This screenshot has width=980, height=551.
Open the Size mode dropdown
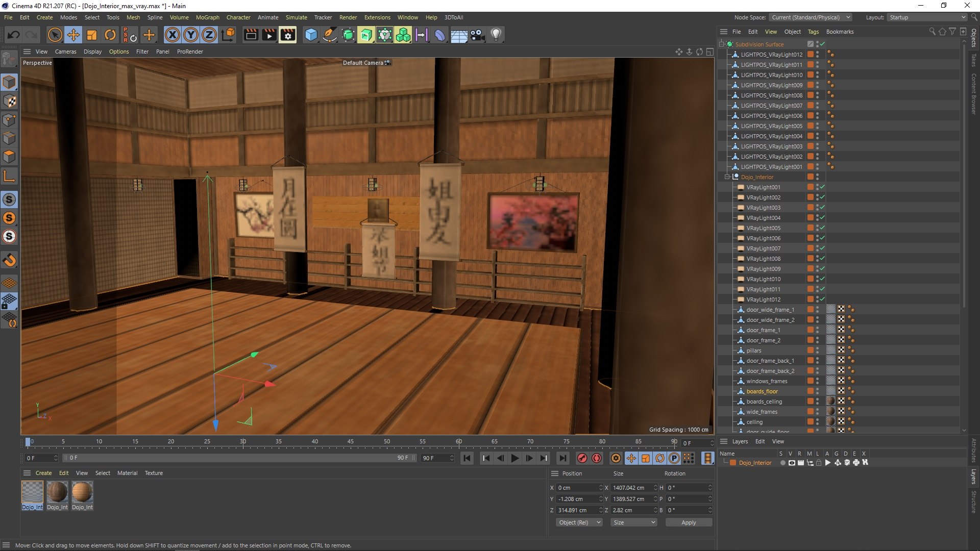coord(633,522)
